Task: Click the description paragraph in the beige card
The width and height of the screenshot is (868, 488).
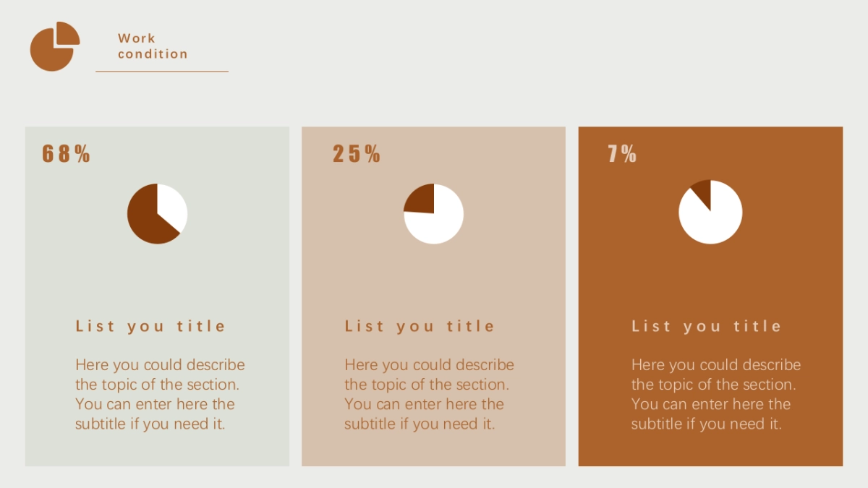Action: click(428, 394)
